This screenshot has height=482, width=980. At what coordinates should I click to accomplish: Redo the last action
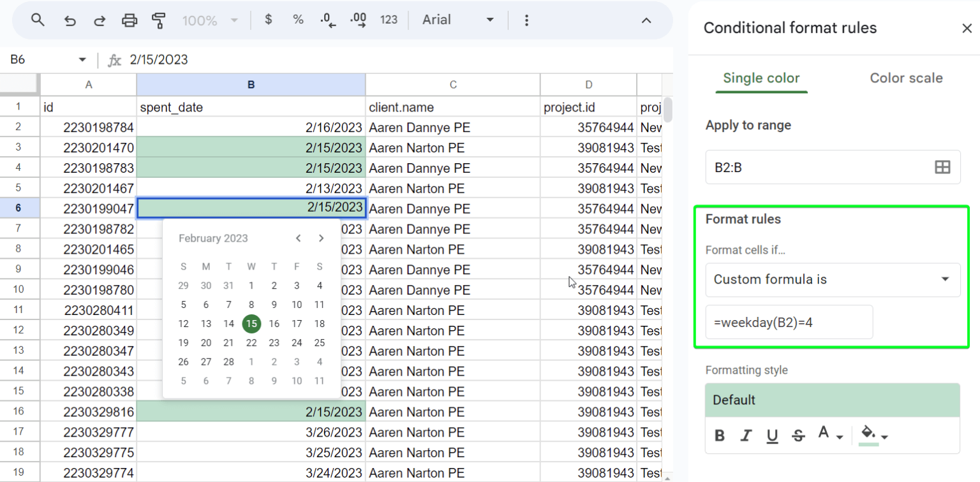tap(100, 20)
